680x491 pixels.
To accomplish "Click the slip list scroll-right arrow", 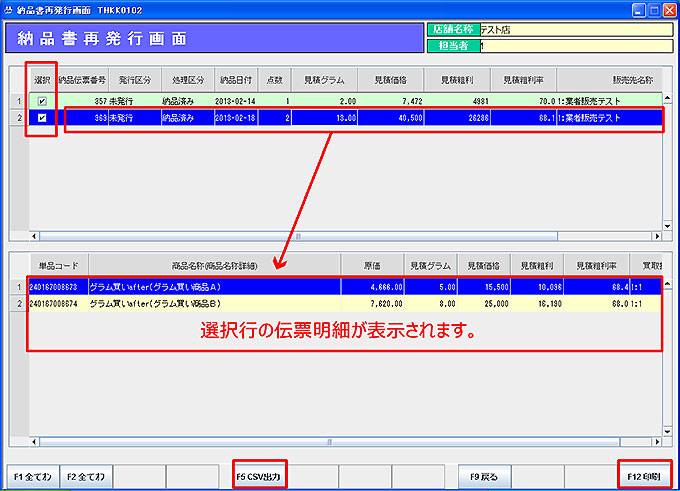I will click(x=657, y=236).
